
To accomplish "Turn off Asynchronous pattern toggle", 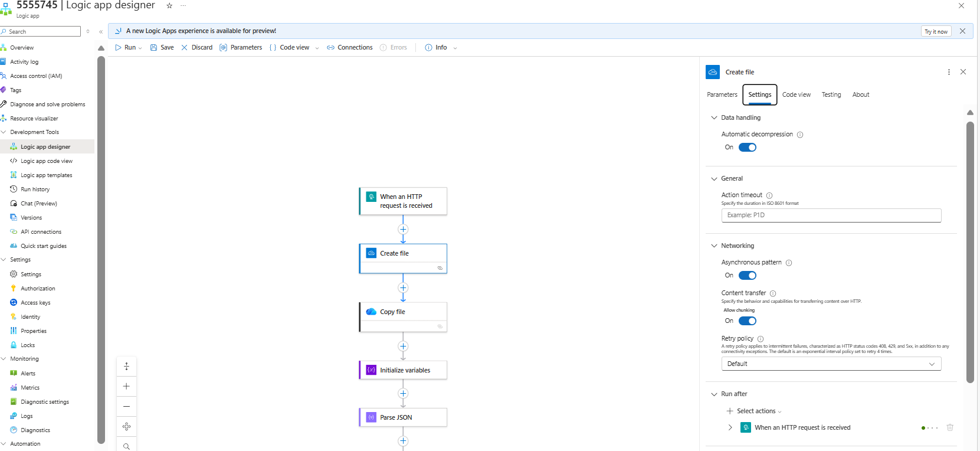I will (x=748, y=276).
